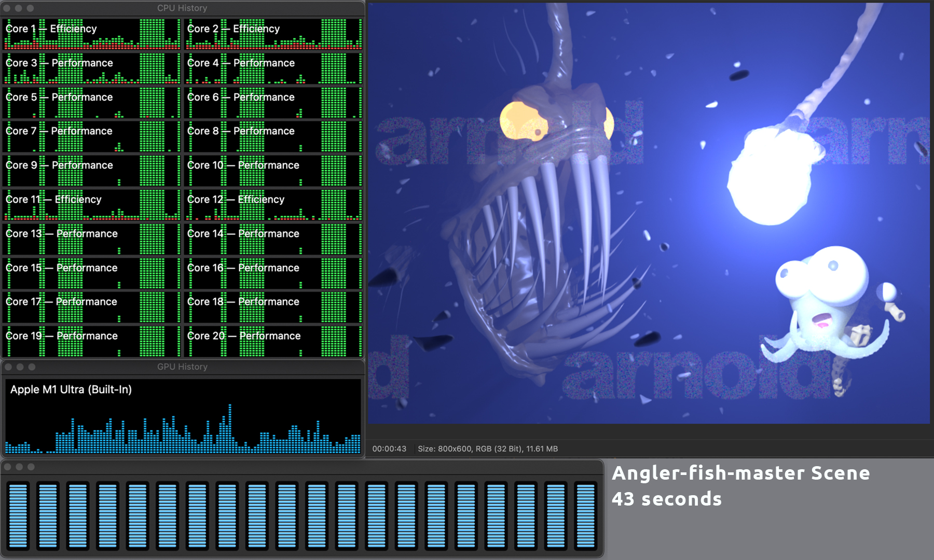Select the Core 10 — Performance graph

point(273,171)
